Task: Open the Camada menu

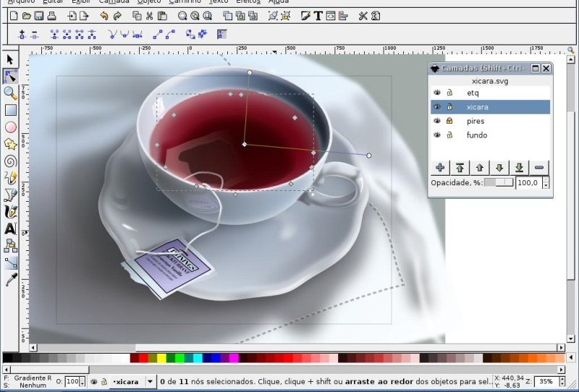Action: pos(114,2)
